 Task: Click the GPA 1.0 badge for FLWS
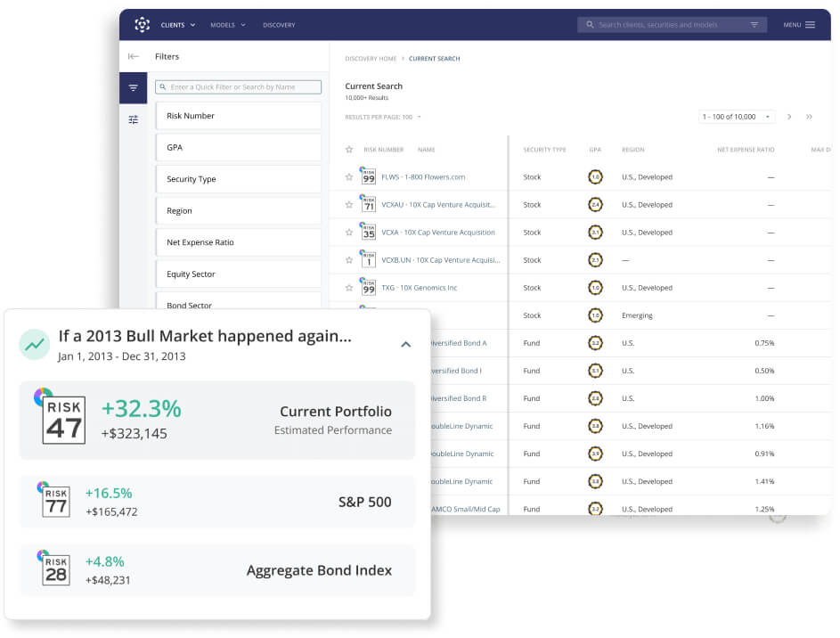click(x=595, y=176)
